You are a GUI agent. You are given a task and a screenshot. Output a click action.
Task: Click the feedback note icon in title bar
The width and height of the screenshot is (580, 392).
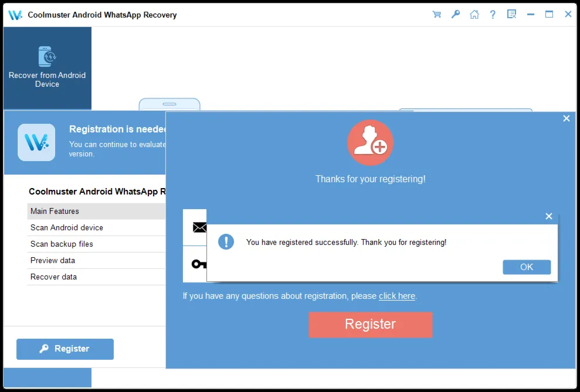511,15
